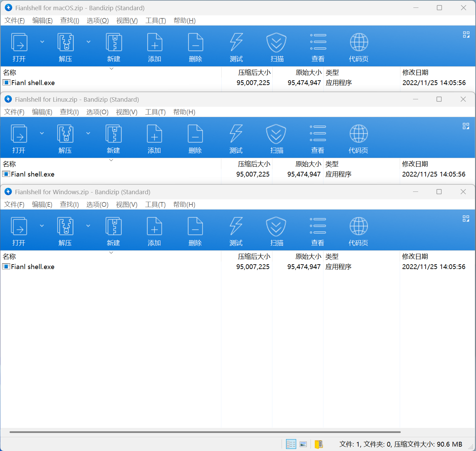Switch to details list view in status bar

(x=291, y=444)
